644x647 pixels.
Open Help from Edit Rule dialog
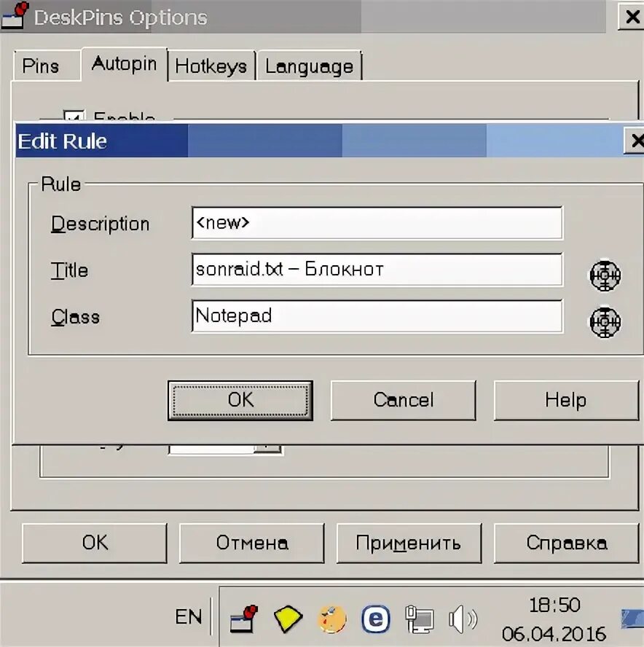click(566, 400)
